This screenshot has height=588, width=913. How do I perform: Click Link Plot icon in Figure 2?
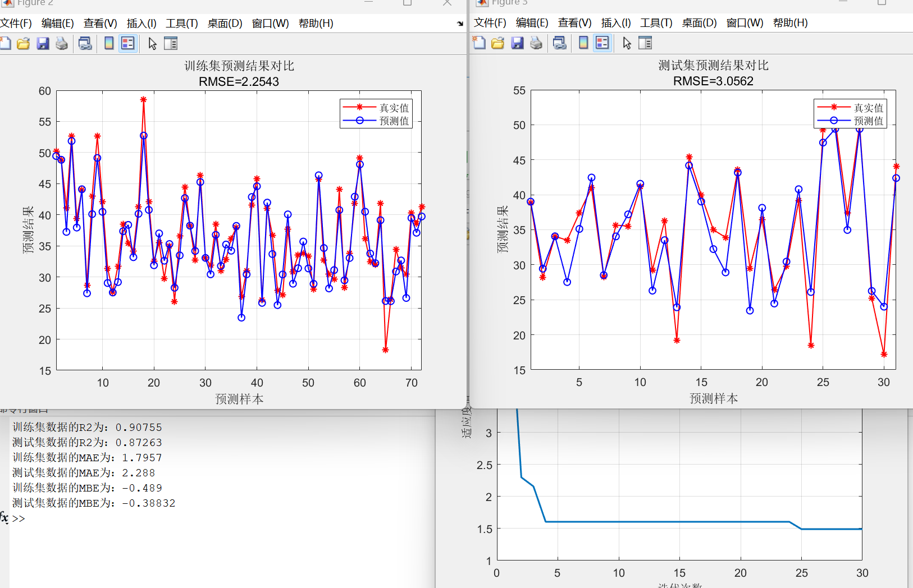pyautogui.click(x=85, y=43)
